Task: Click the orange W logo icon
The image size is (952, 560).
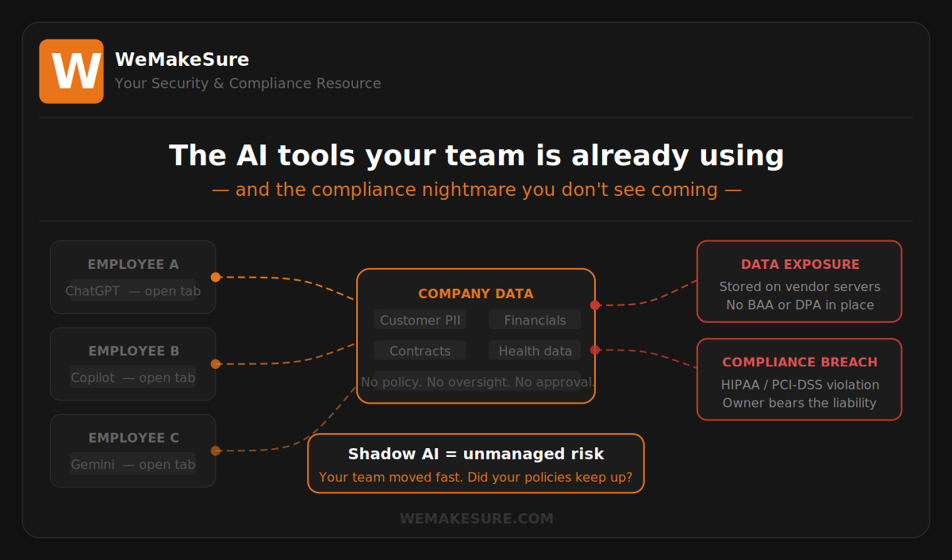Action: click(71, 71)
